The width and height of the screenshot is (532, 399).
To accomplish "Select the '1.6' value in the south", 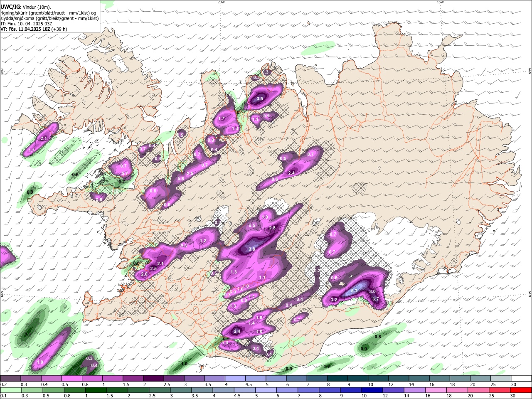I will coord(259,318).
